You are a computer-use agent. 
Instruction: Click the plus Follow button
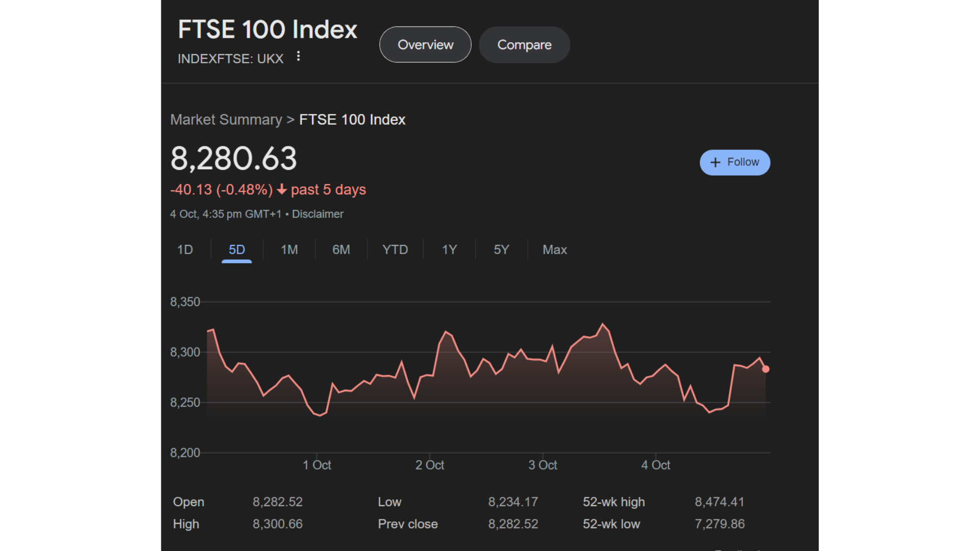pyautogui.click(x=734, y=162)
